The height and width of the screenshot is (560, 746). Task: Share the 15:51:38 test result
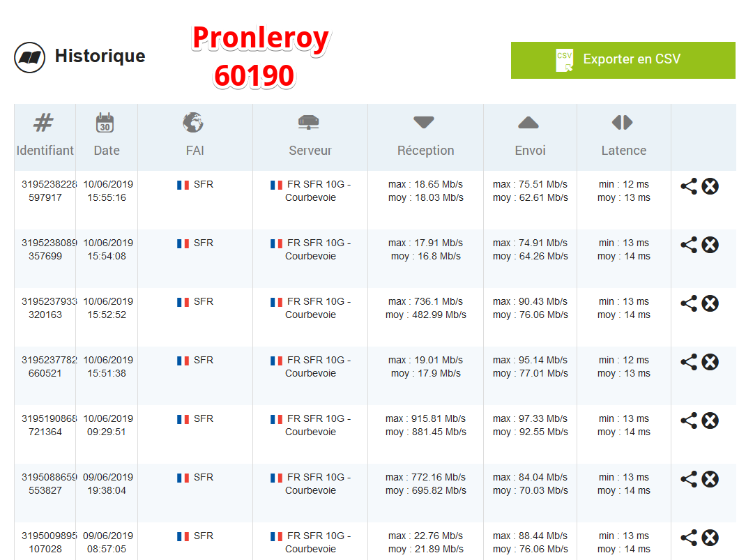pos(689,362)
